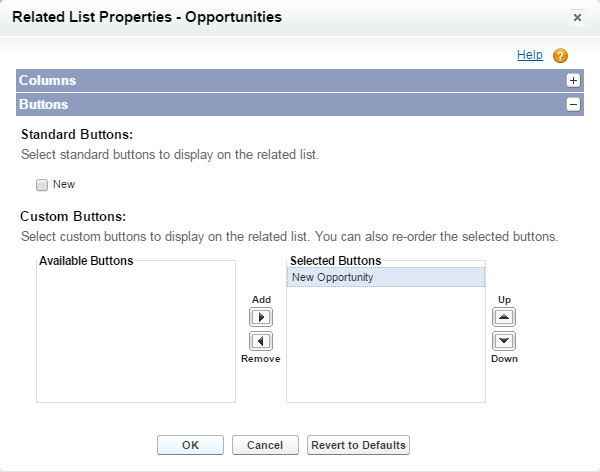This screenshot has height=472, width=600.
Task: Open the Help link
Action: (530, 55)
